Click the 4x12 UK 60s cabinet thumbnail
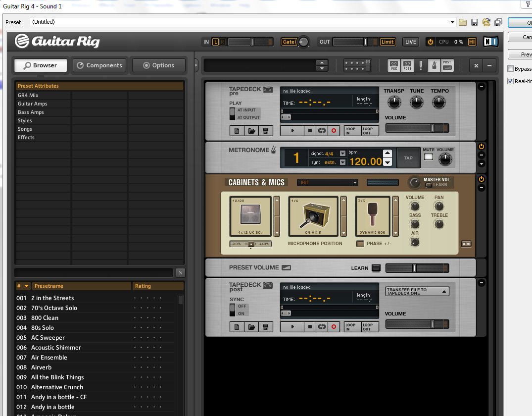This screenshot has width=532, height=416. tap(250, 216)
